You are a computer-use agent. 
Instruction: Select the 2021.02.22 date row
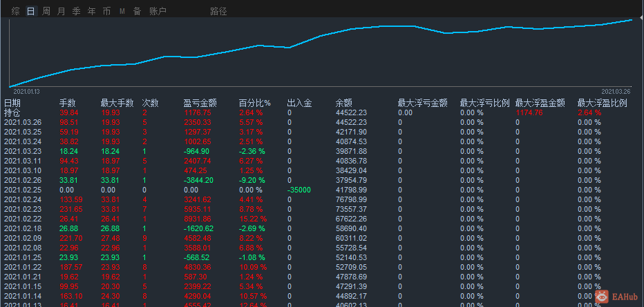[x=322, y=219]
